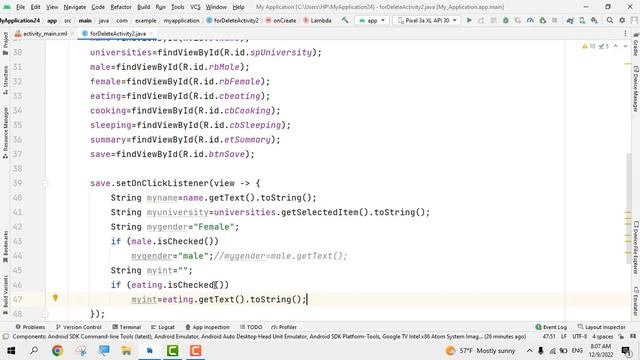
Task: Open the Device File Explorer side panel
Action: (636, 247)
